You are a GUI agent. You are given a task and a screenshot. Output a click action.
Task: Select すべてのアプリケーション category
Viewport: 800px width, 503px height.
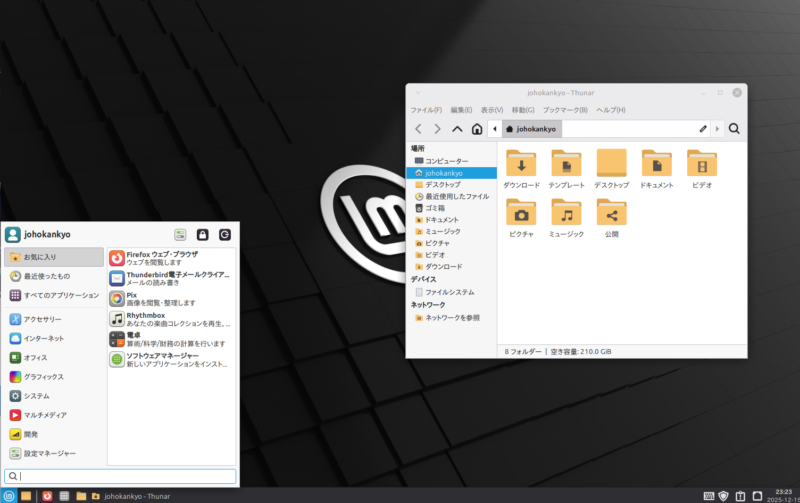pyautogui.click(x=54, y=295)
